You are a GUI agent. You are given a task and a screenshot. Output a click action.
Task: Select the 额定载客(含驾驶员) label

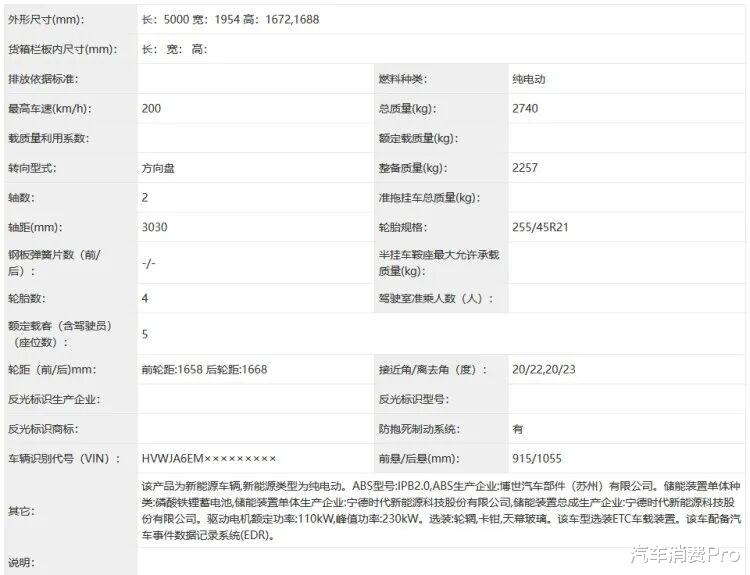point(60,334)
